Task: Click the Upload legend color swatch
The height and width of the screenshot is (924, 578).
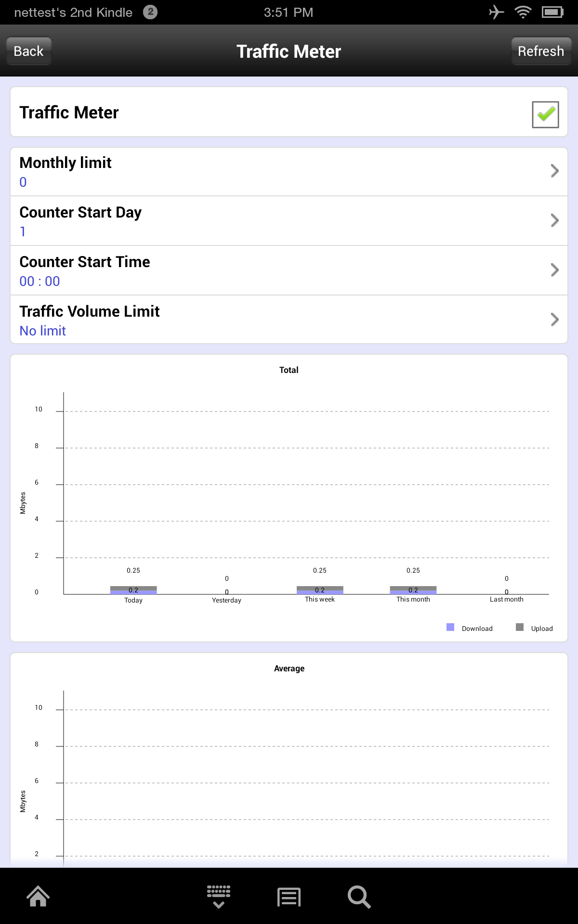Action: pyautogui.click(x=520, y=627)
